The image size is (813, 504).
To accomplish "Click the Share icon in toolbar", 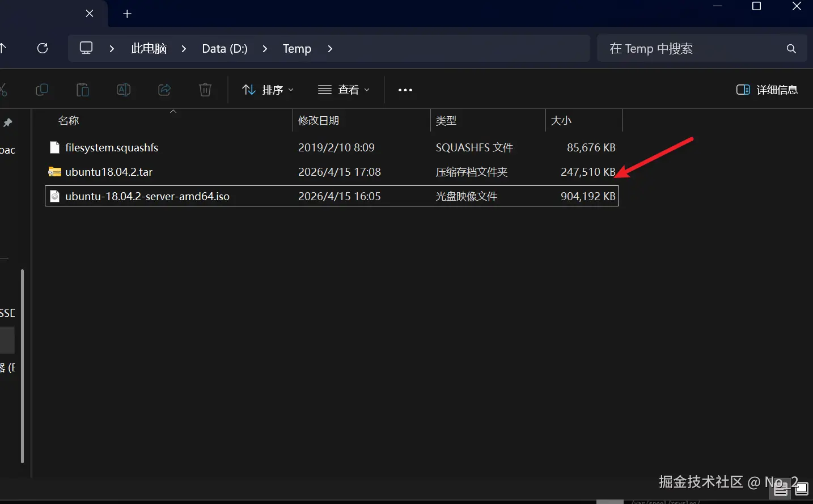I will (164, 90).
